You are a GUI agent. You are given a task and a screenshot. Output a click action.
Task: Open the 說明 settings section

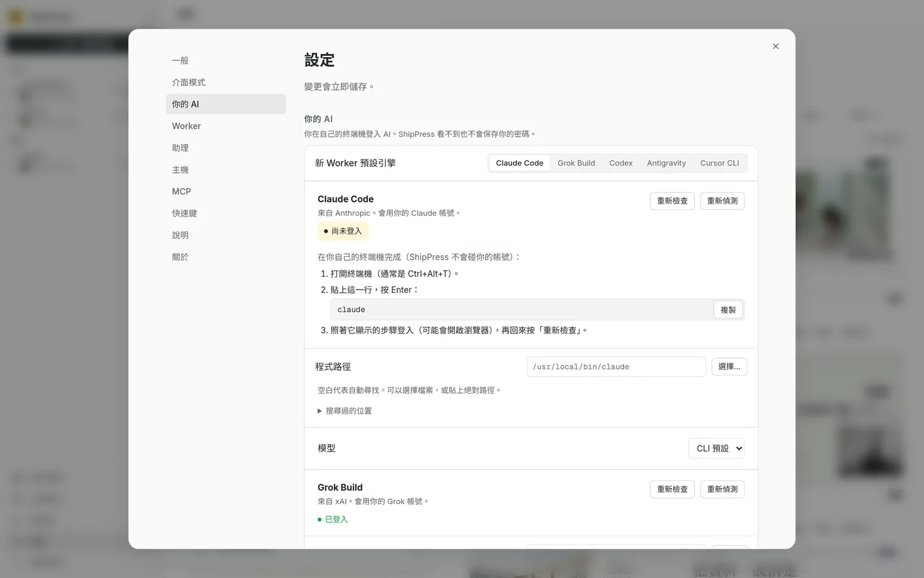(225, 235)
